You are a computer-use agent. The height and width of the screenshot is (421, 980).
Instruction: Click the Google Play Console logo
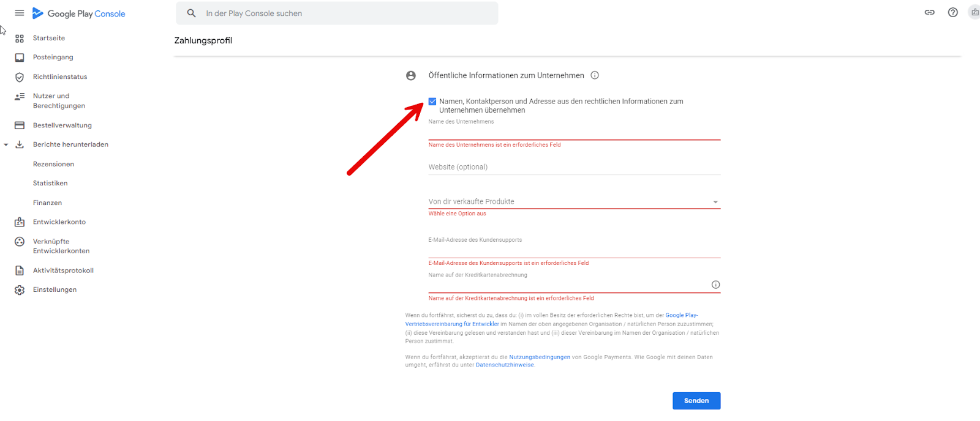pyautogui.click(x=78, y=13)
